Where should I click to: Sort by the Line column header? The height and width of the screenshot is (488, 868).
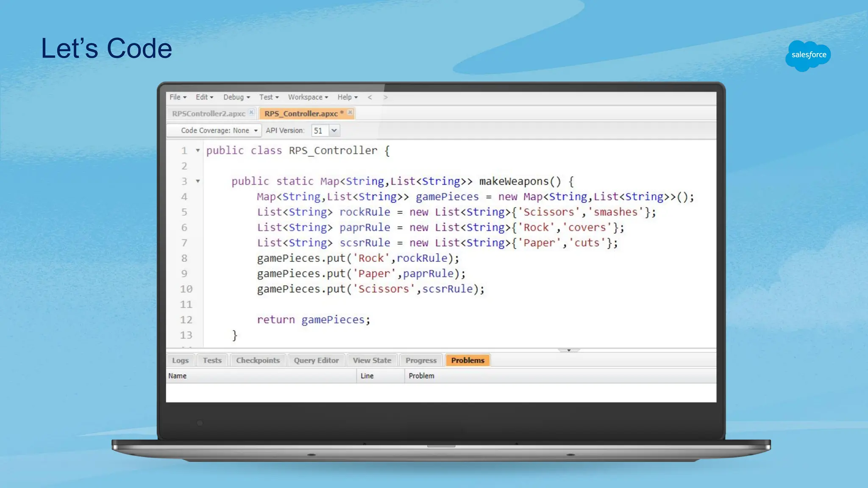[x=367, y=376]
